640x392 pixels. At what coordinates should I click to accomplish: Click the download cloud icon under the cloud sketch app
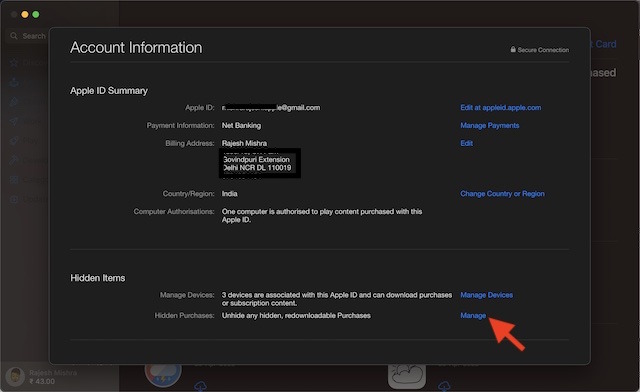click(x=444, y=385)
